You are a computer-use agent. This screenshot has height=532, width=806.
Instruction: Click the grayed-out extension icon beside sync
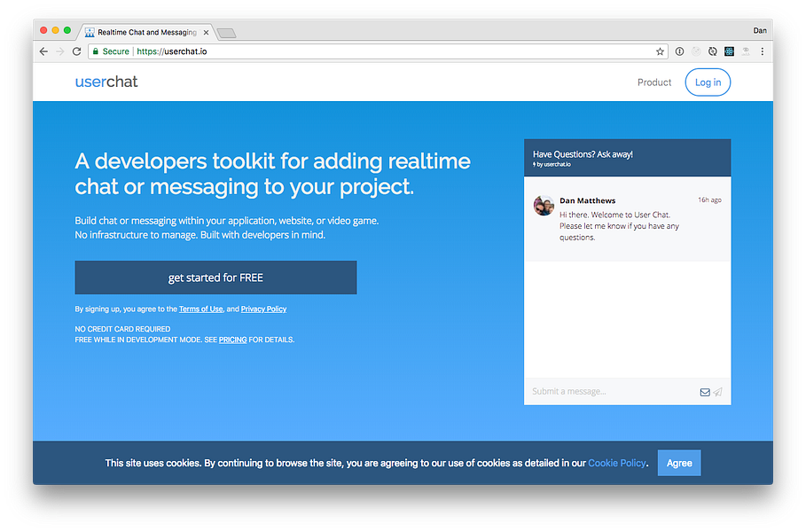coord(696,51)
